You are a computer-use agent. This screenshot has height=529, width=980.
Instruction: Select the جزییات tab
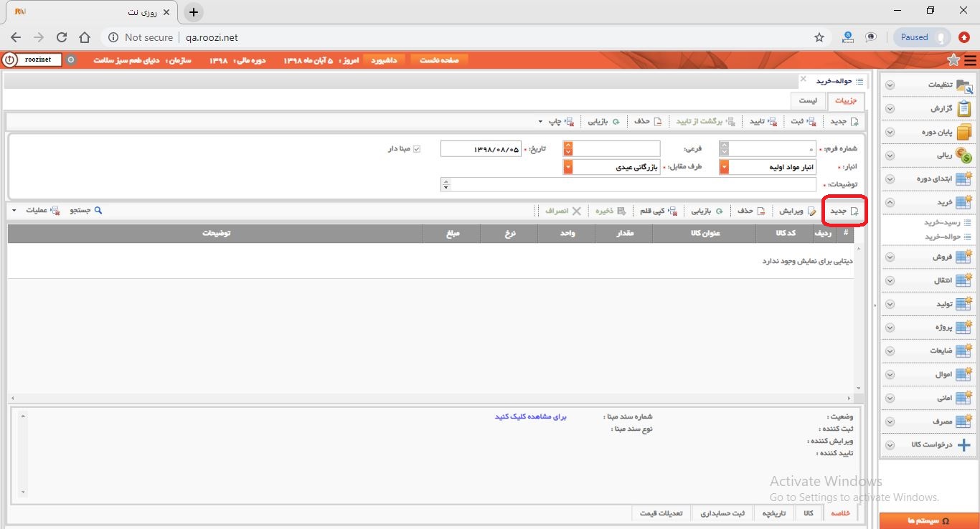[x=846, y=101]
